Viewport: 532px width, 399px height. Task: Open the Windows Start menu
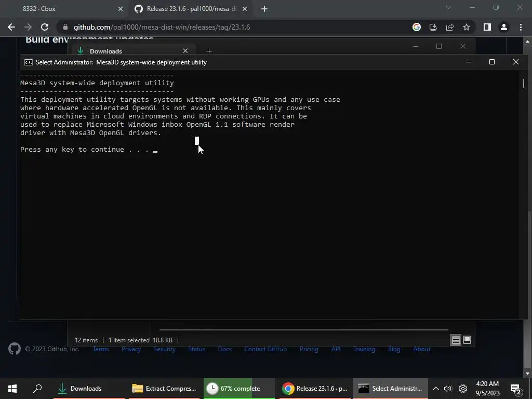click(x=12, y=389)
